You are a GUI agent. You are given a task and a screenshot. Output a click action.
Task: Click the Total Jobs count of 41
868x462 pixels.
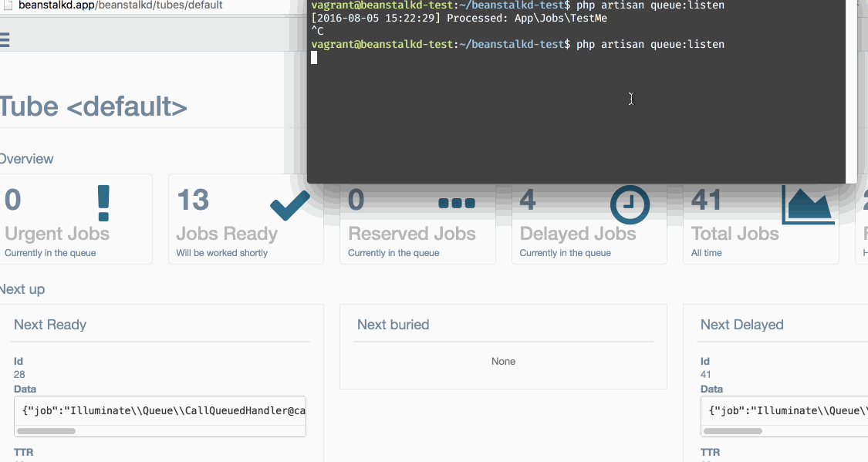pos(706,201)
